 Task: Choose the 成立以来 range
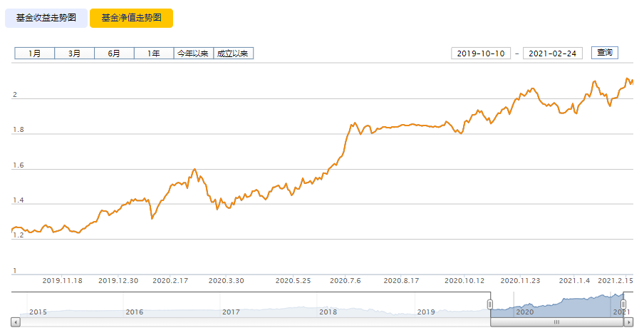pyautogui.click(x=233, y=53)
